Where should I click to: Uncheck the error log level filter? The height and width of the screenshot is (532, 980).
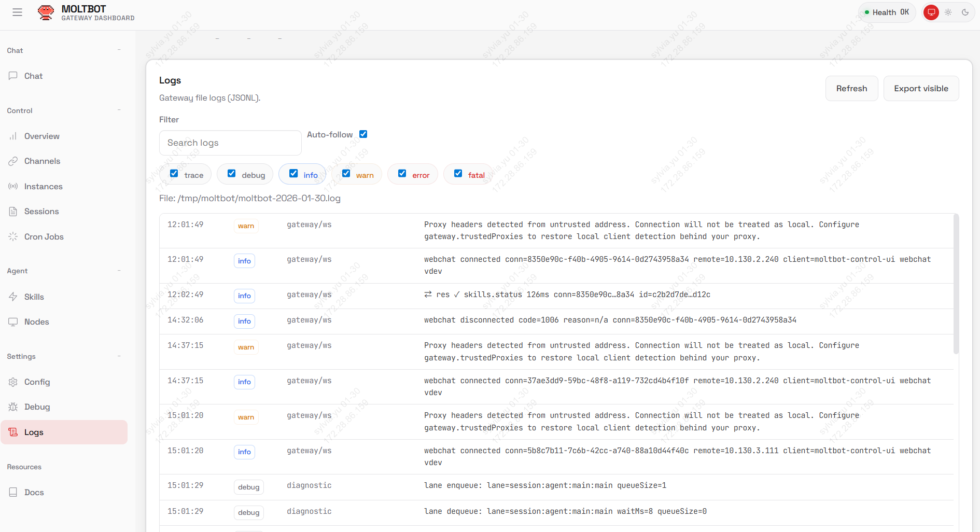coord(402,174)
